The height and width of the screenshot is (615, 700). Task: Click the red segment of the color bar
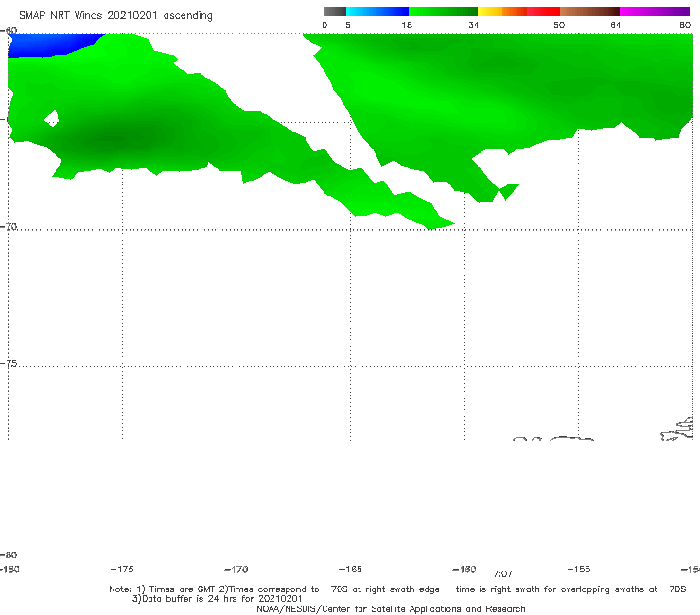[543, 11]
